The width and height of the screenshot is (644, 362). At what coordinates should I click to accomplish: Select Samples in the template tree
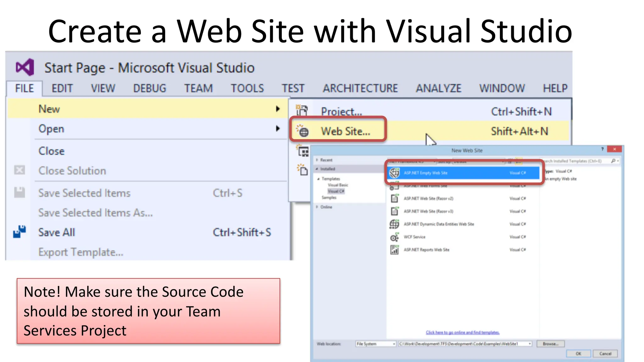pyautogui.click(x=329, y=198)
